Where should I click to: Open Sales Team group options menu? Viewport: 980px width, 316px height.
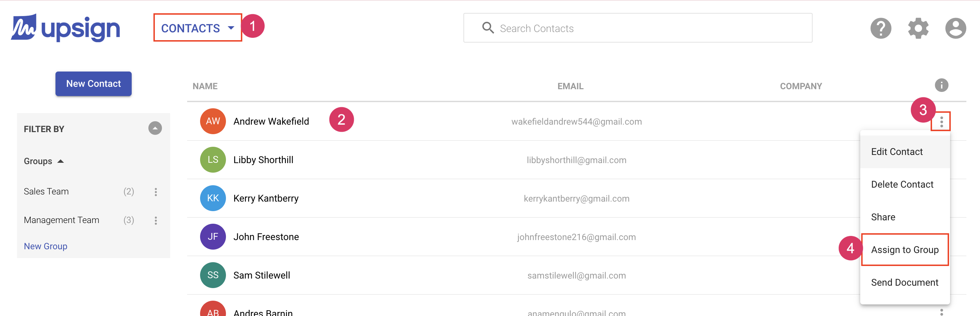click(156, 192)
